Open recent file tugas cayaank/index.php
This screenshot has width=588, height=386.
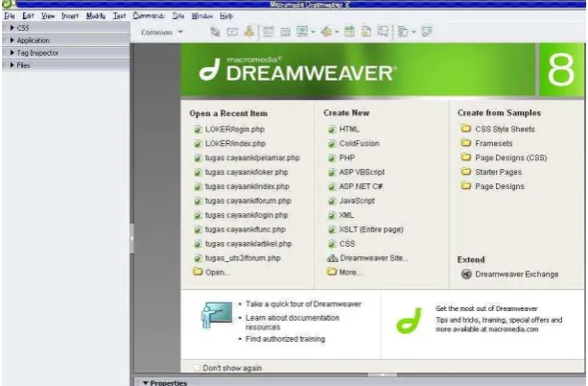(x=247, y=186)
